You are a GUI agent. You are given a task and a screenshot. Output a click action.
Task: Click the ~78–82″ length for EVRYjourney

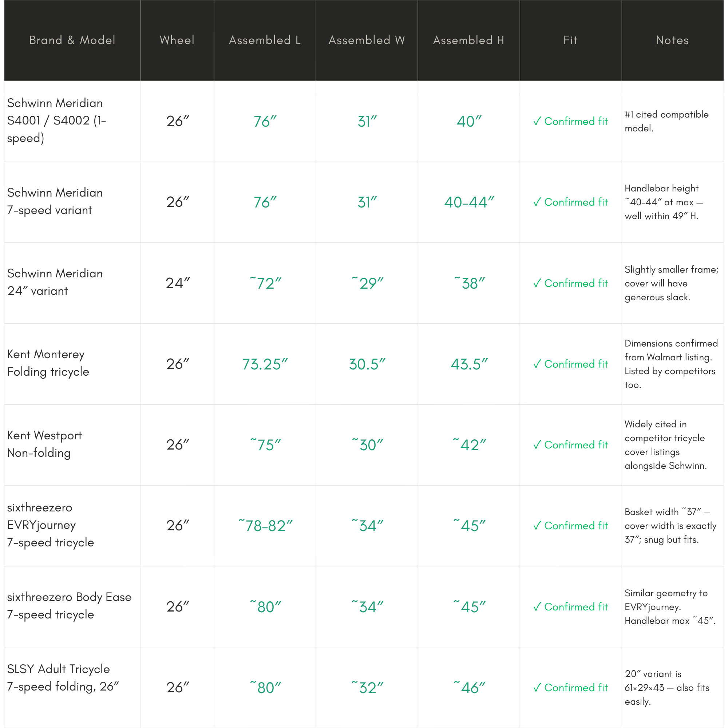coord(266,526)
